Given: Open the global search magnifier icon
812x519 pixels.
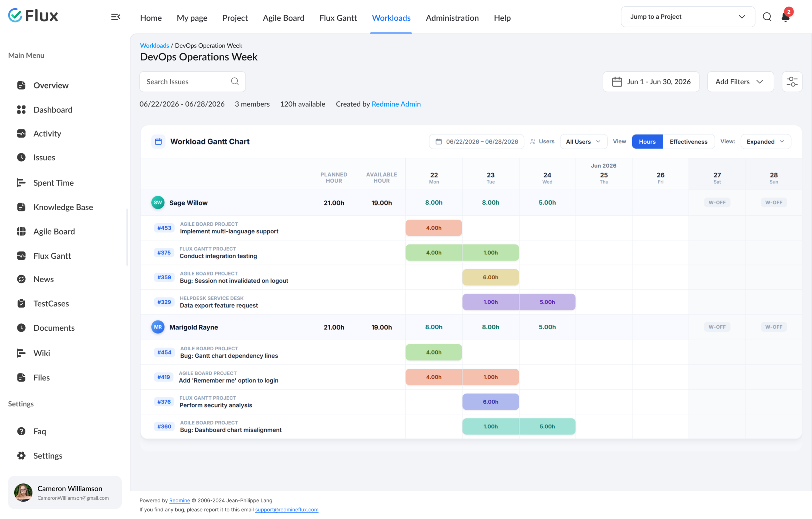Looking at the screenshot, I should [767, 17].
